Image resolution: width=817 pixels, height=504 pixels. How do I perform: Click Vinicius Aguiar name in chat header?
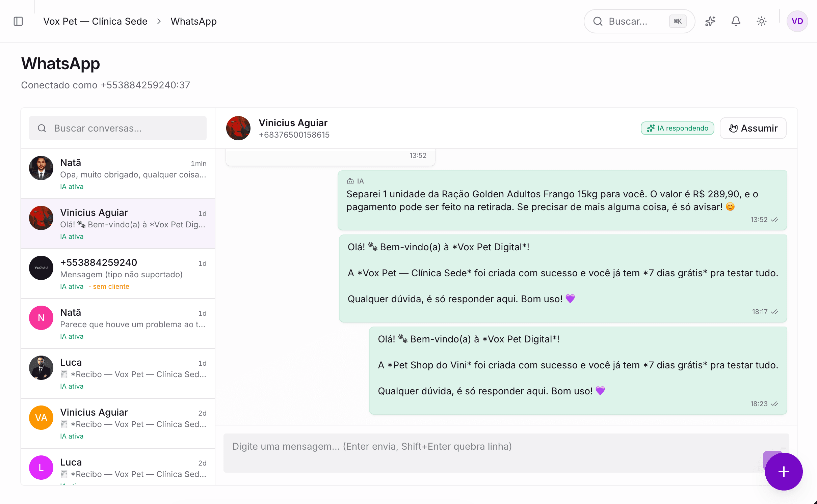pyautogui.click(x=293, y=123)
